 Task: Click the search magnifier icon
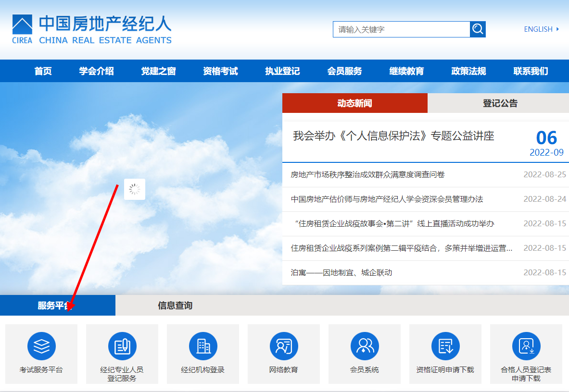tap(478, 29)
